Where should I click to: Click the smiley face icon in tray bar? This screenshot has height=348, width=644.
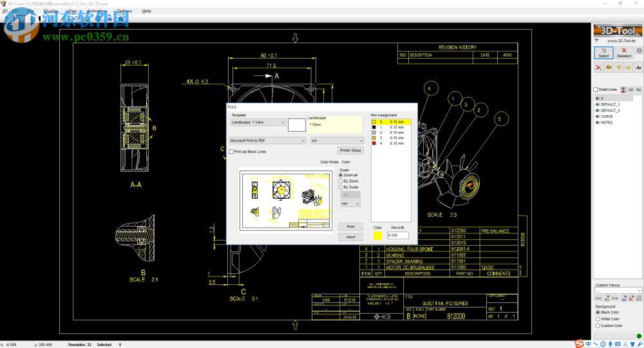point(603,344)
